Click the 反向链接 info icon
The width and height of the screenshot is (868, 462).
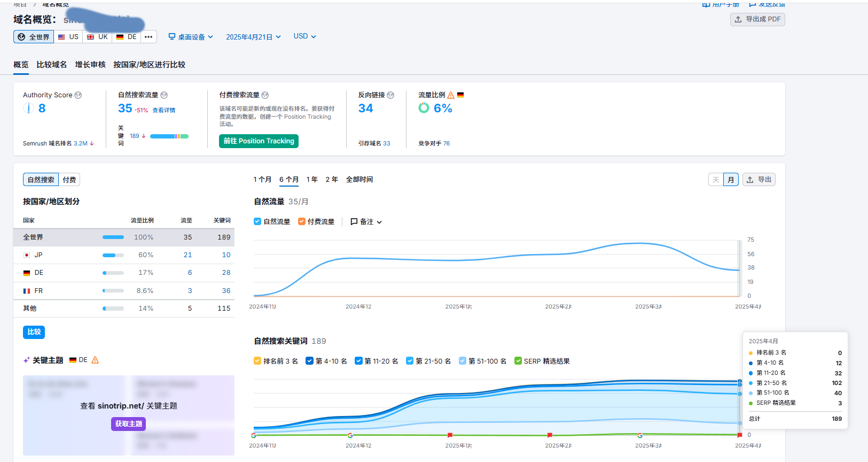390,95
